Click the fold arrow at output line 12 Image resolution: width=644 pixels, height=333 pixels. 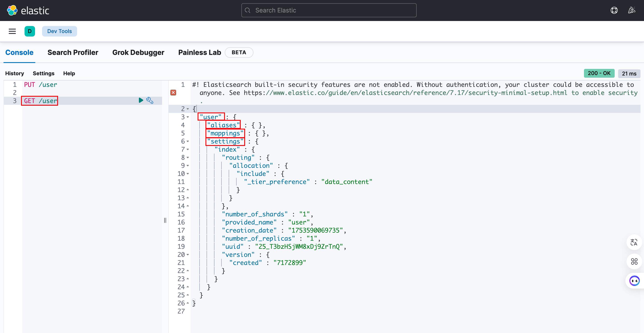tap(188, 190)
